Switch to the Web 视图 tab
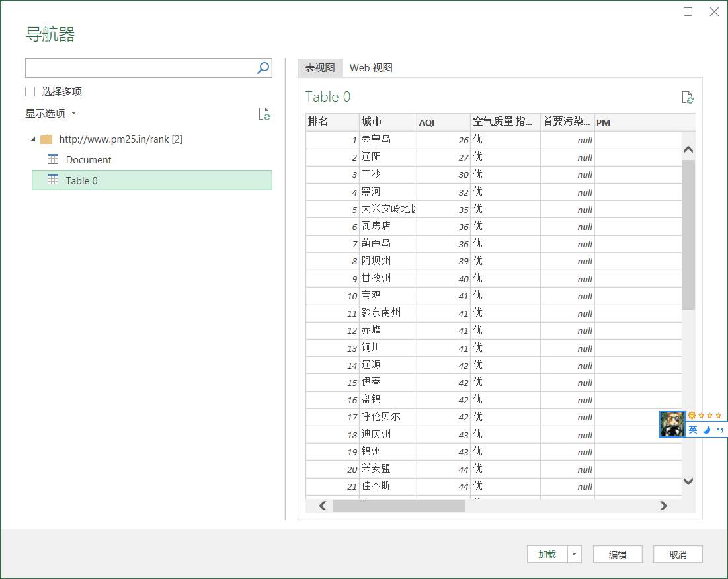The image size is (728, 579). (x=371, y=67)
